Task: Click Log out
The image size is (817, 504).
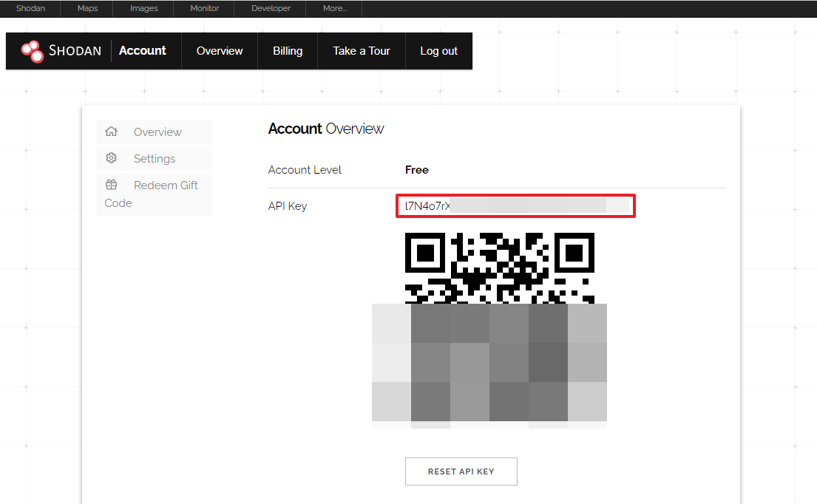Action: click(438, 51)
